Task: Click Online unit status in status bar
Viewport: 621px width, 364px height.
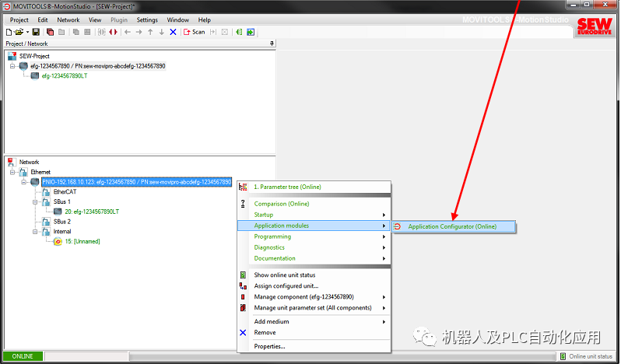Action: 587,356
